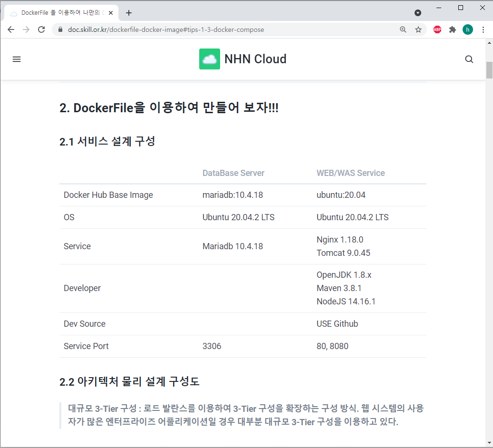Click the heading '2. DockerFile을 이용하여 만들어 보자!!!'
The image size is (493, 448).
click(x=169, y=108)
